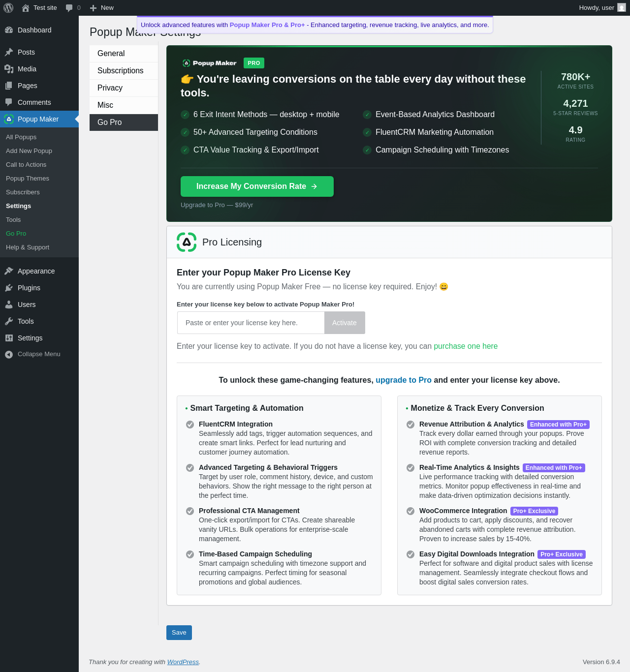Image resolution: width=630 pixels, height=672 pixels.
Task: Click Increase My Conversion Rate button
Action: [x=257, y=186]
